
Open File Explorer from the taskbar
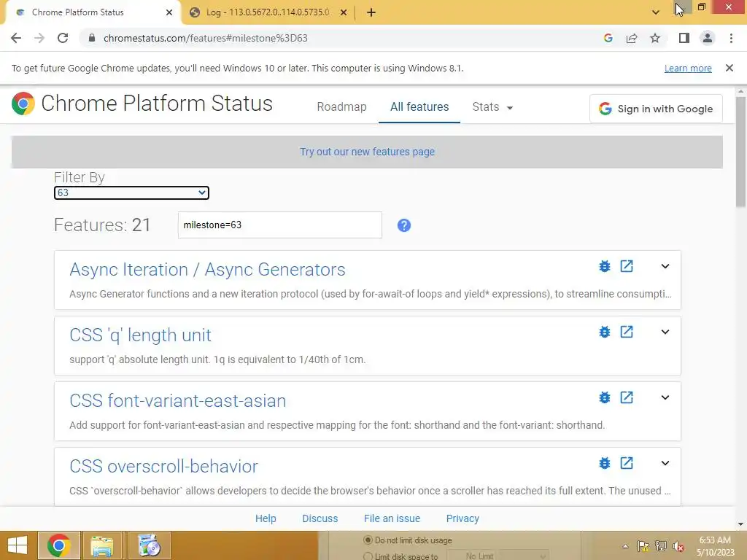pos(102,545)
